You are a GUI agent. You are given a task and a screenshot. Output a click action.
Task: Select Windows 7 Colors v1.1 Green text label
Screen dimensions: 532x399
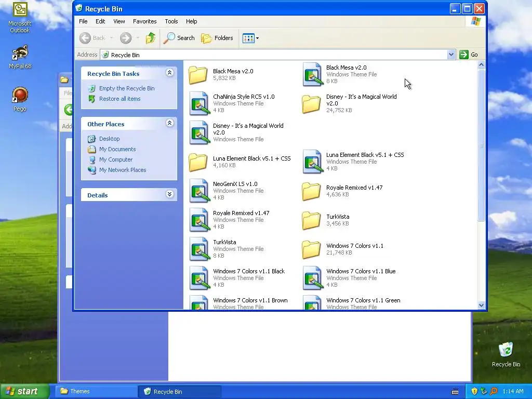pyautogui.click(x=363, y=300)
